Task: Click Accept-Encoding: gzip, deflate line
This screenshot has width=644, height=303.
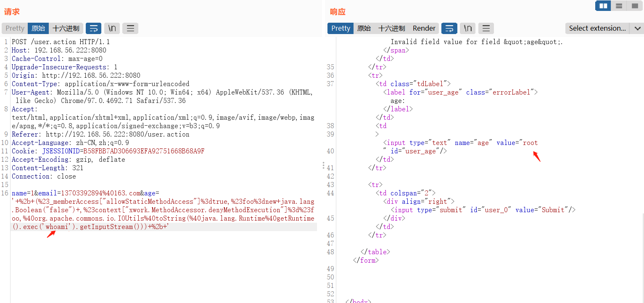Action: 69,159
